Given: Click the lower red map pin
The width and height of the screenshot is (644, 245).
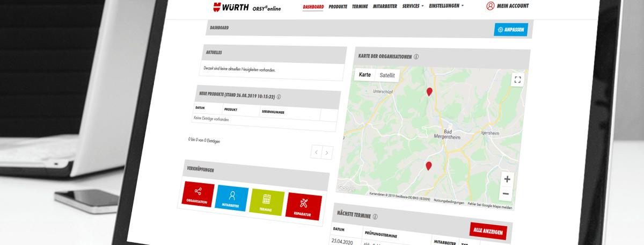Looking at the screenshot, I should 428,166.
